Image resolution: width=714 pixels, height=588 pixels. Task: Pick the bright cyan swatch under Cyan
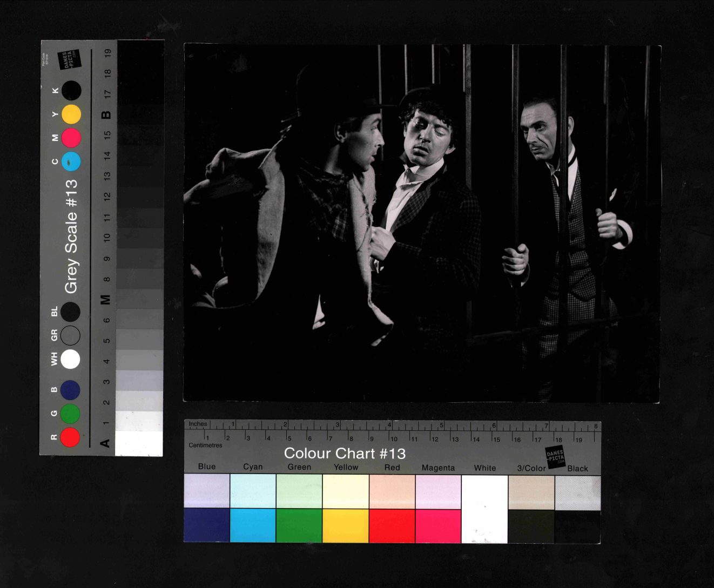click(x=253, y=525)
